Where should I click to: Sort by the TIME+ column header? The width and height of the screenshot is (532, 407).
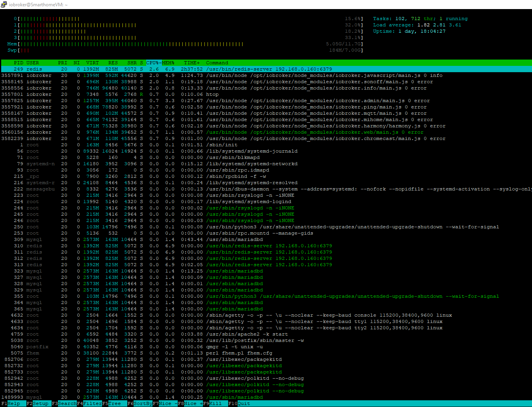coord(192,63)
